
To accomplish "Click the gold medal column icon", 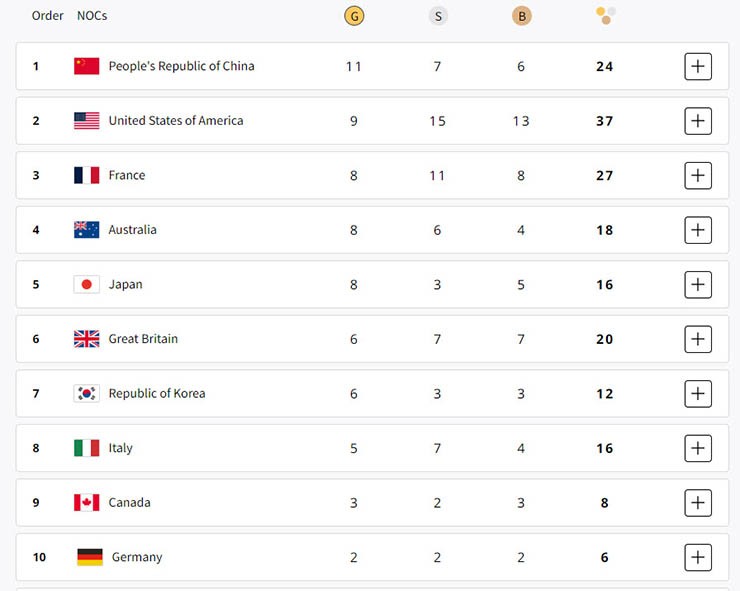I will click(x=353, y=16).
